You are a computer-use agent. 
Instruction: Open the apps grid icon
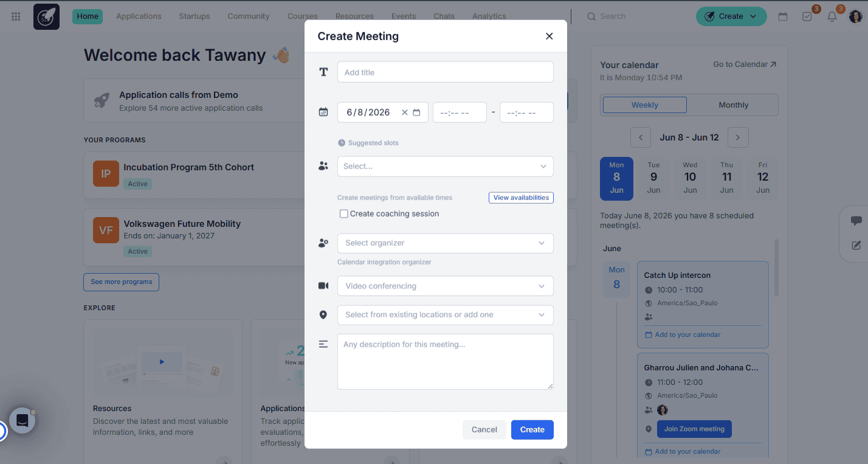tap(16, 16)
